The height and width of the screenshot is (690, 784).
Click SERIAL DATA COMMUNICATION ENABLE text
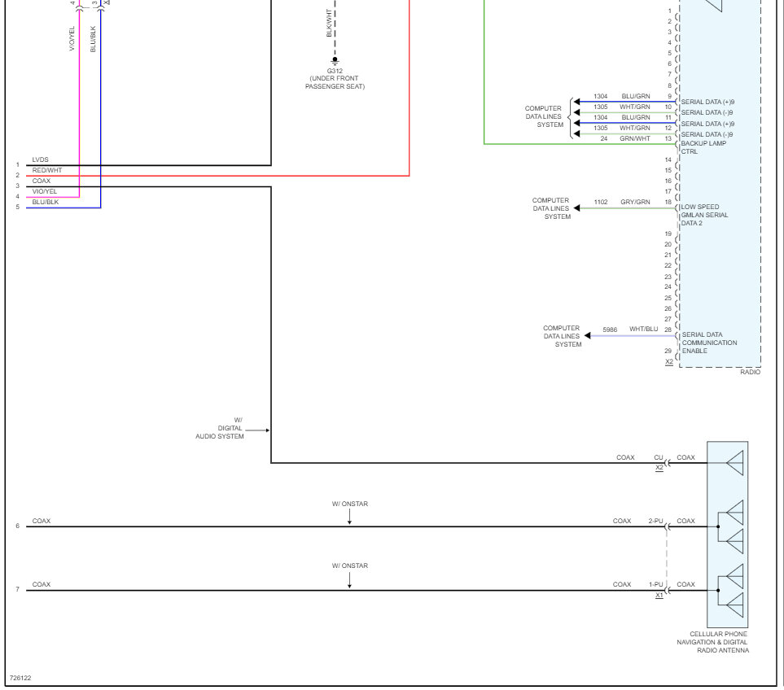(709, 343)
